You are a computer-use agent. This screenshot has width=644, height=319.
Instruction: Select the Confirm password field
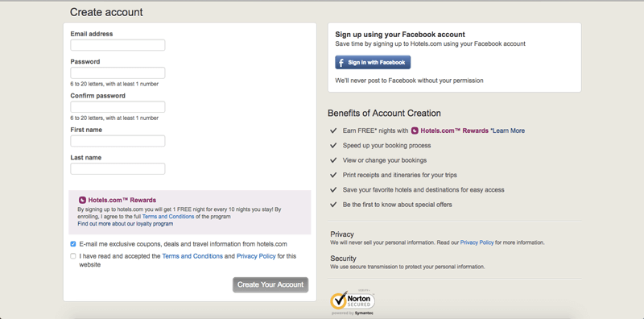click(118, 107)
